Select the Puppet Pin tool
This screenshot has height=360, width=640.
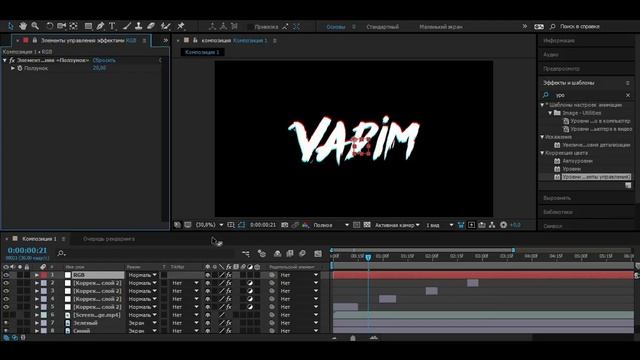(181, 26)
